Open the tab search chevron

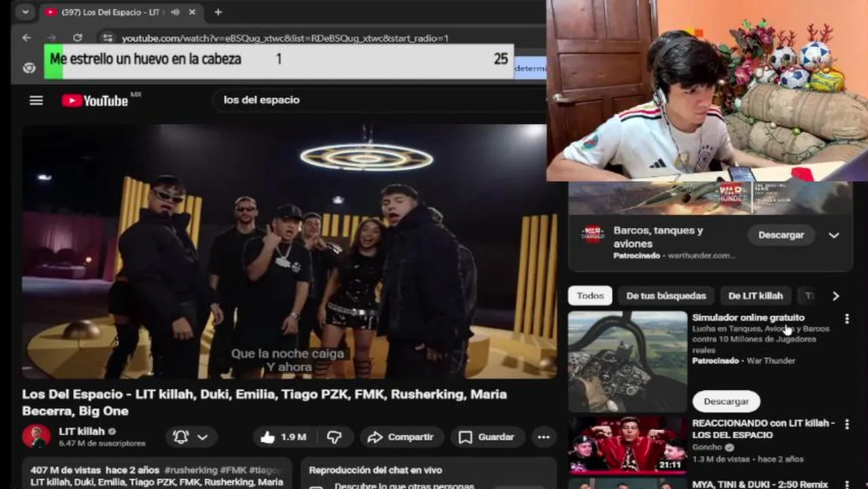tap(25, 12)
